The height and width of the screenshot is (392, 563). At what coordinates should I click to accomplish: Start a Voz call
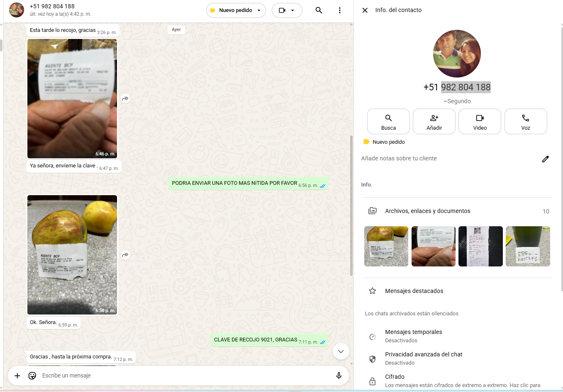click(x=525, y=121)
